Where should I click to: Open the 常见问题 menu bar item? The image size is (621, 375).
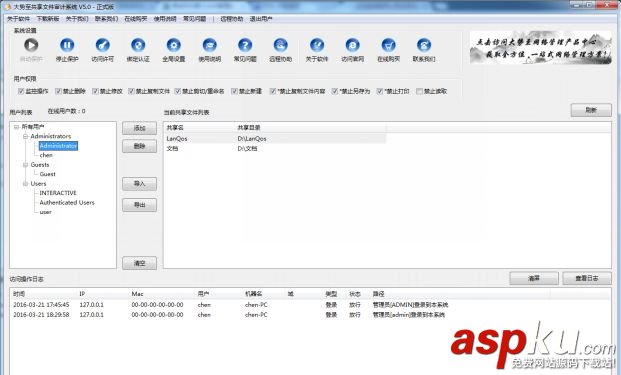click(194, 19)
